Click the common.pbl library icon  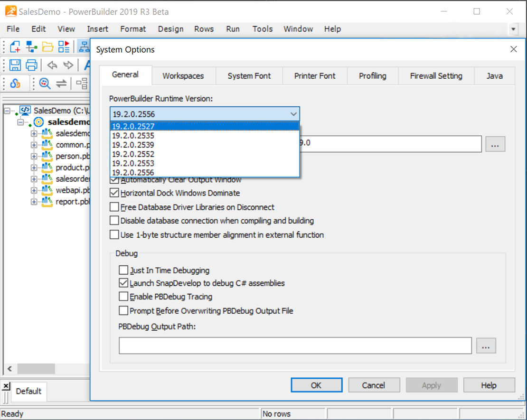(x=47, y=145)
